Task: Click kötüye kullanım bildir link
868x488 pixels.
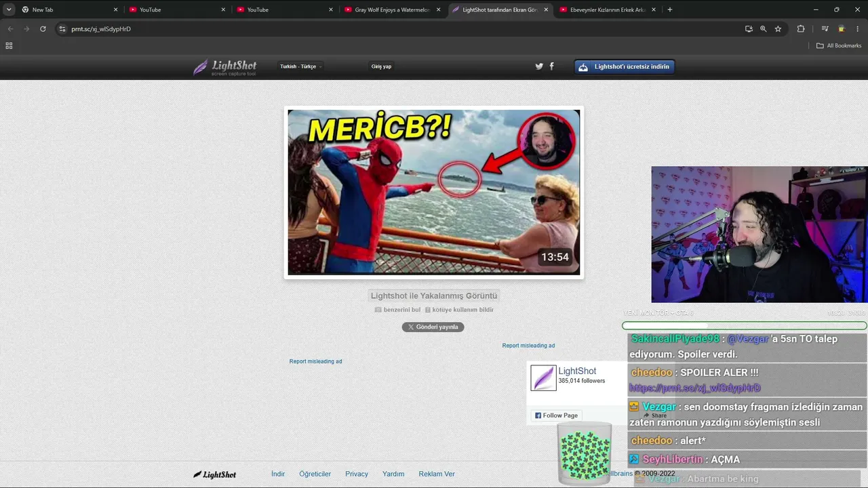Action: 459,310
